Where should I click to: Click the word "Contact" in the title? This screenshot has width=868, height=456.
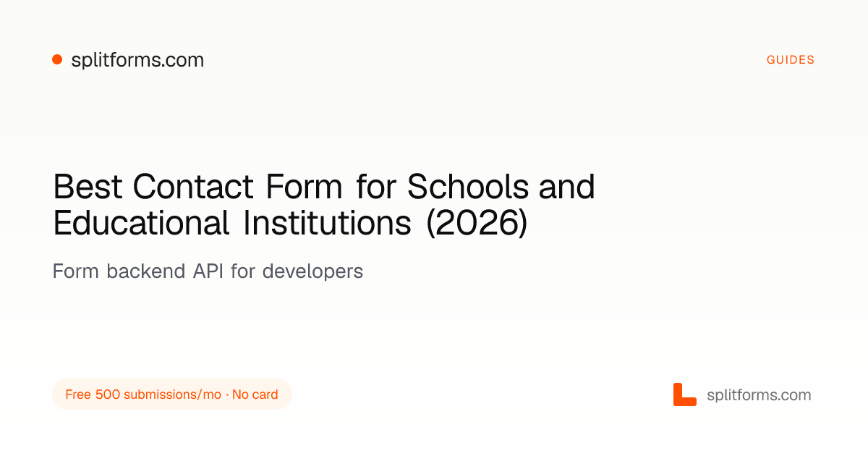click(193, 187)
